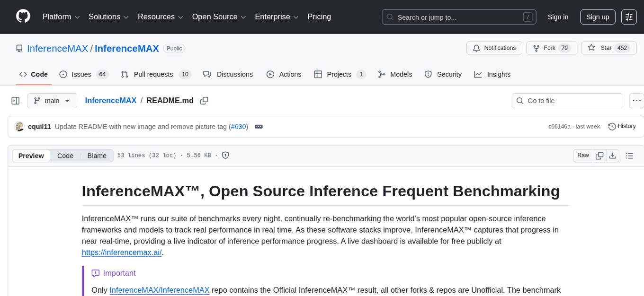Image resolution: width=644 pixels, height=296 pixels.
Task: View the file commit History
Action: (622, 126)
